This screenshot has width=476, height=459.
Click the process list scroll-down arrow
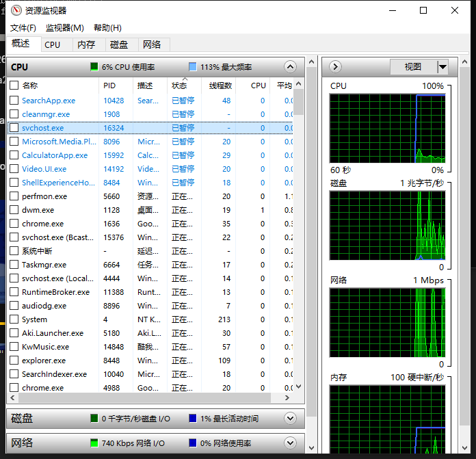pyautogui.click(x=298, y=386)
